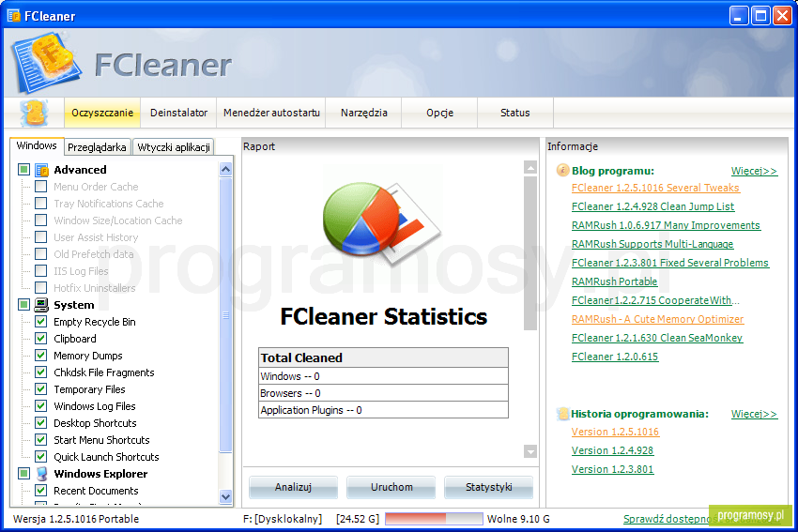Image resolution: width=798 pixels, height=532 pixels.
Task: Click the Statystyki button
Action: 488,487
